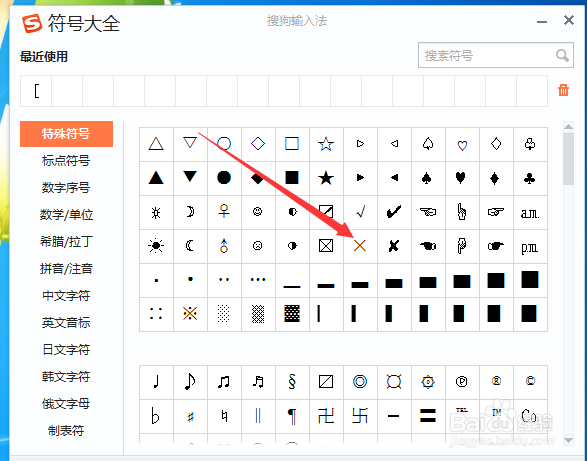The image size is (587, 461).
Task: Go to 英文音标 category
Action: coord(66,322)
